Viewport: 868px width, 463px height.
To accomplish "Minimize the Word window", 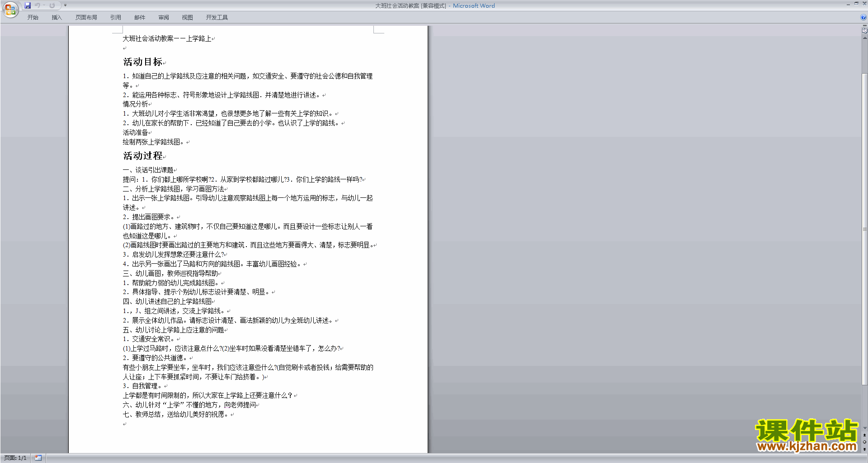I will point(848,4).
